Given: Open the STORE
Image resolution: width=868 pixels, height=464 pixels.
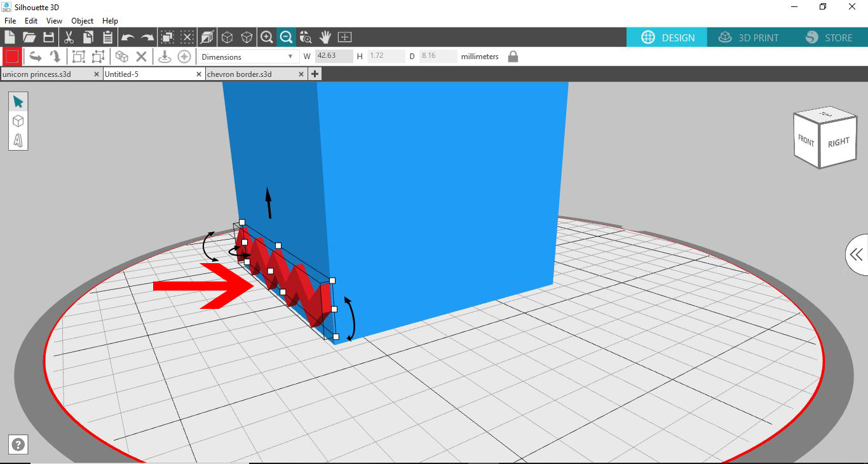Looking at the screenshot, I should click(x=829, y=38).
